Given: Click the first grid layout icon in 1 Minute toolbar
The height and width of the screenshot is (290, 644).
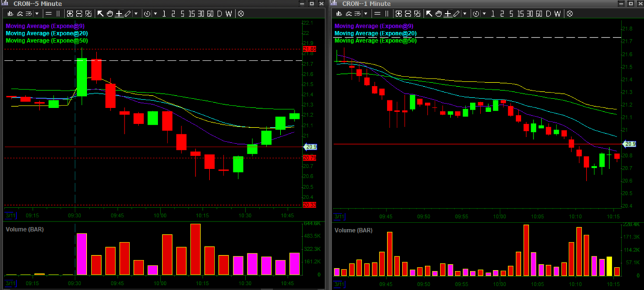Looking at the screenshot, I should point(399,13).
